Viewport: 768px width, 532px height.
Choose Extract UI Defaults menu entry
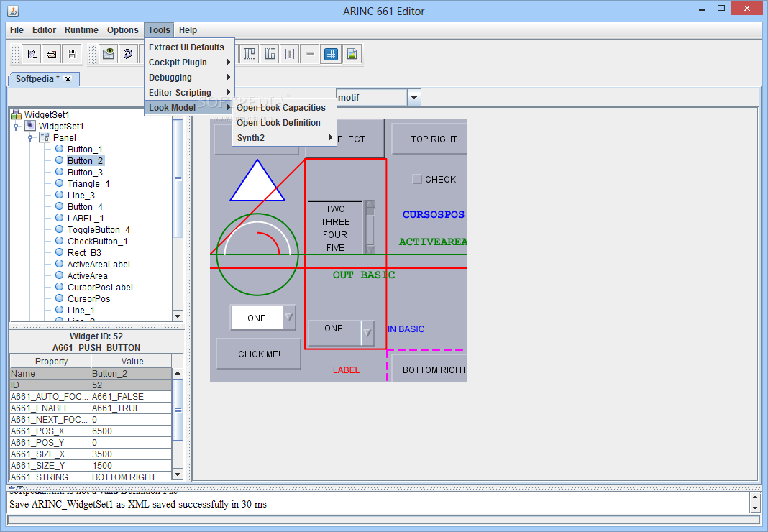pos(190,47)
